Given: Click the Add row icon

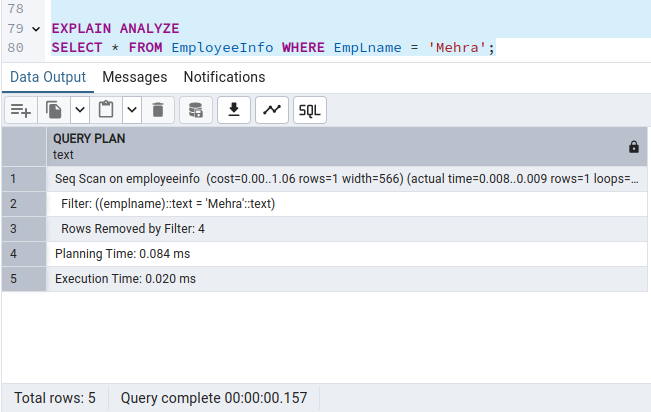Looking at the screenshot, I should click(21, 110).
